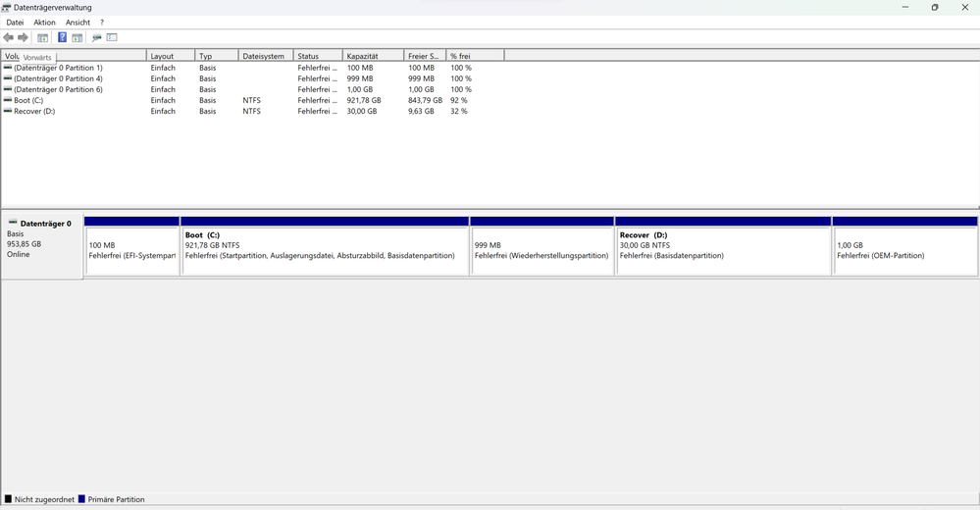Open the Aktion menu
980x510 pixels.
44,23
